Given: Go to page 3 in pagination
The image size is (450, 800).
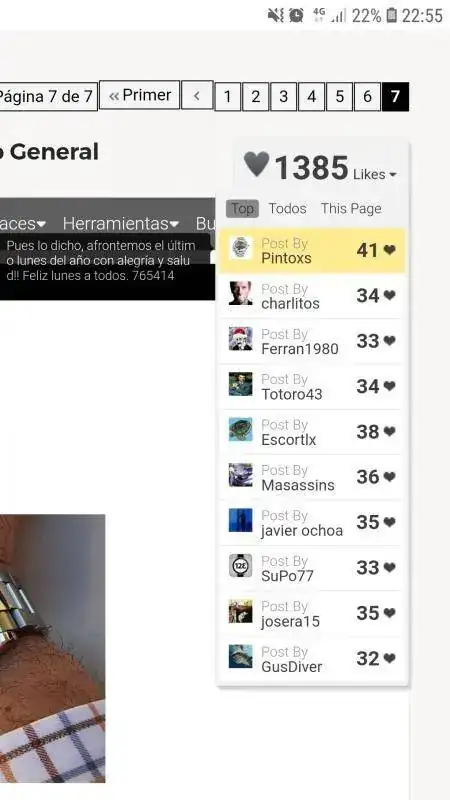Looking at the screenshot, I should tap(284, 96).
